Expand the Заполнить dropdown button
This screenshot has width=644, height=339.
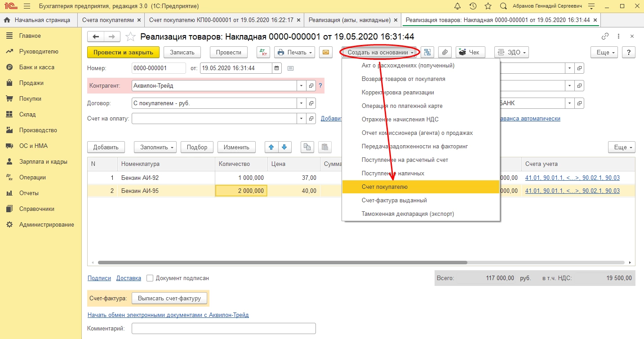point(155,147)
